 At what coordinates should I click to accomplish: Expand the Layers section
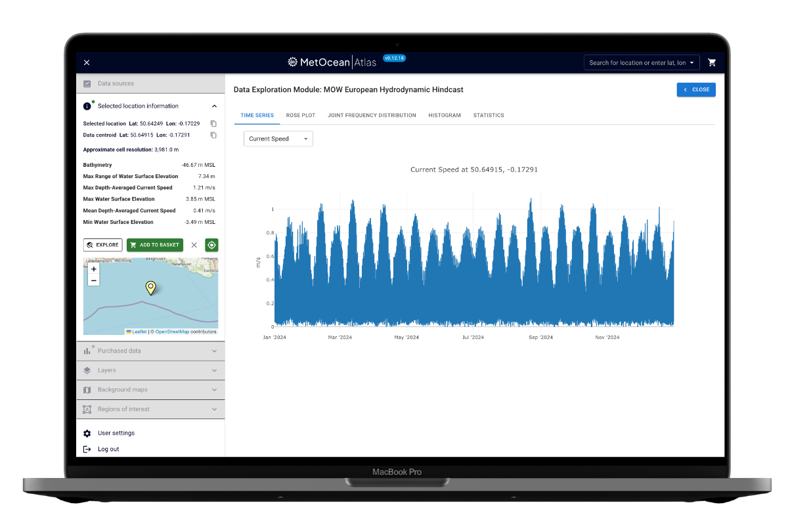point(150,370)
